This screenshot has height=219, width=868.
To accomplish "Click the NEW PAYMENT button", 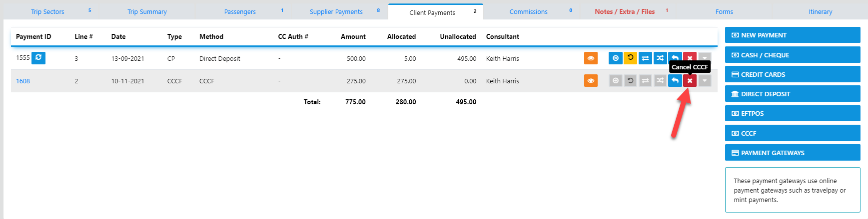I will [x=792, y=35].
